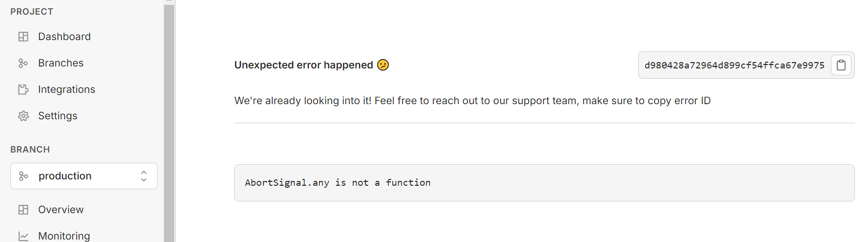Open the Integrations menu label
This screenshot has width=868, height=242.
[67, 89]
